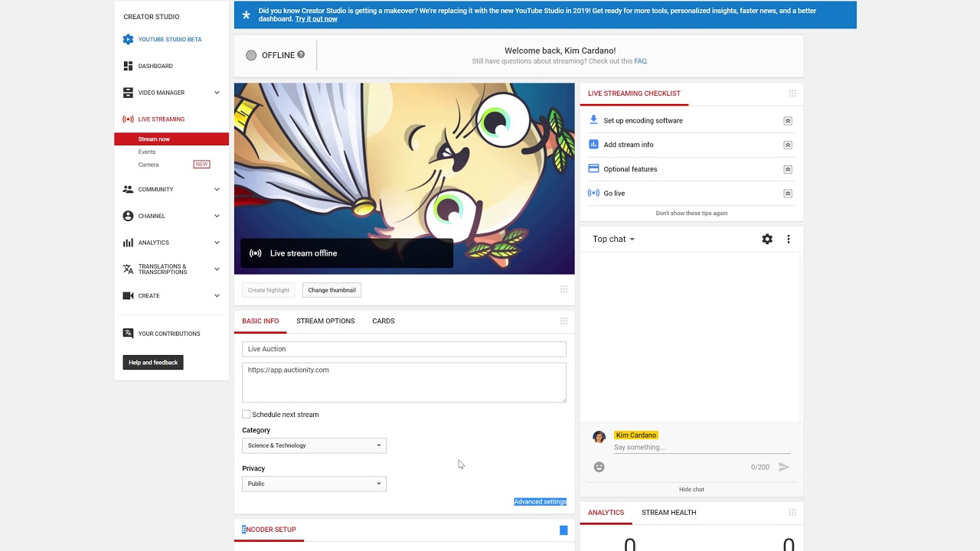
Task: Click the Create camera icon
Action: pos(128,295)
